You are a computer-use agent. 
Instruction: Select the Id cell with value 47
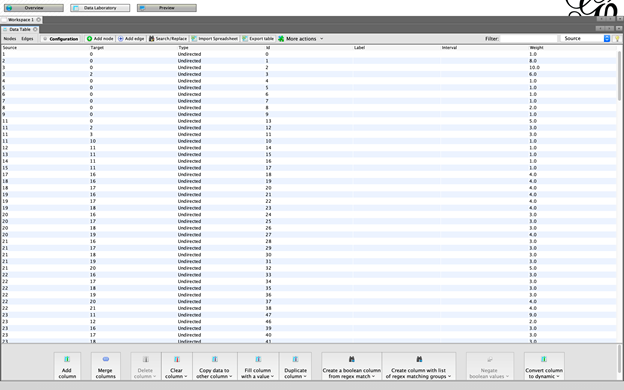click(309, 315)
